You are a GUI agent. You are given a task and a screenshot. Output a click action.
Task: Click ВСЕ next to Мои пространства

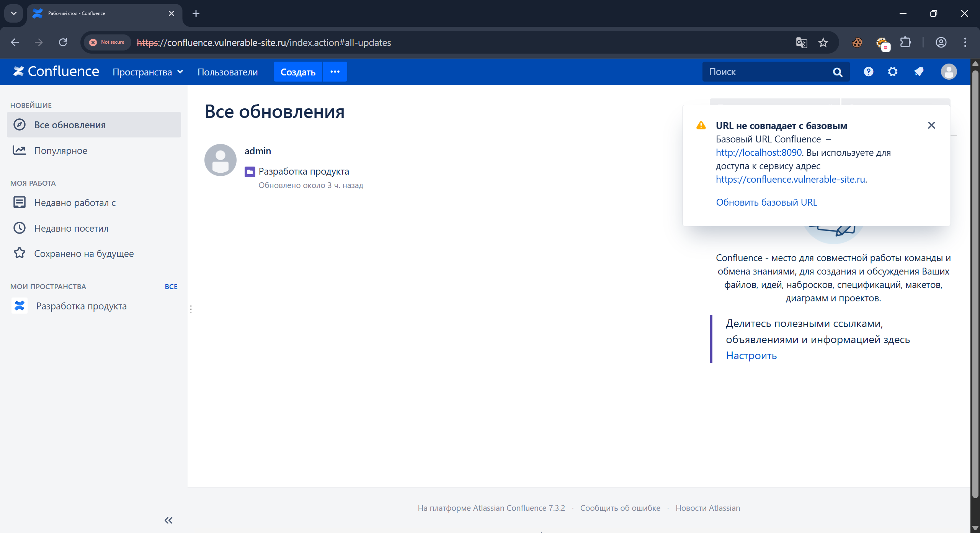(x=171, y=286)
